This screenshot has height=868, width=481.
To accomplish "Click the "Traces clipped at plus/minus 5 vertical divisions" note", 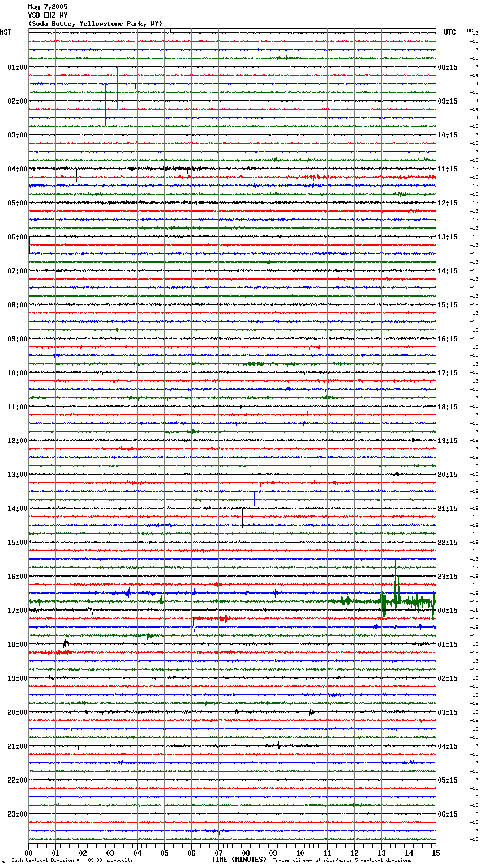I will (342, 860).
